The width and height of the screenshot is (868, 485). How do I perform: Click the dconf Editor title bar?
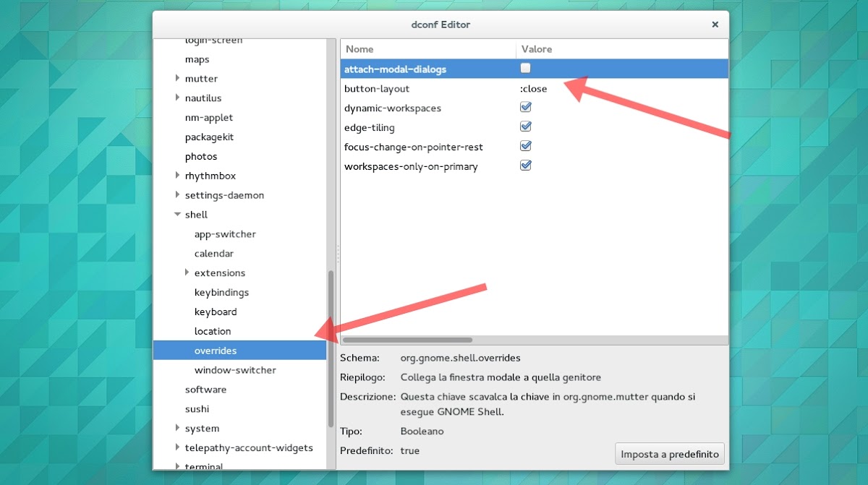point(441,25)
